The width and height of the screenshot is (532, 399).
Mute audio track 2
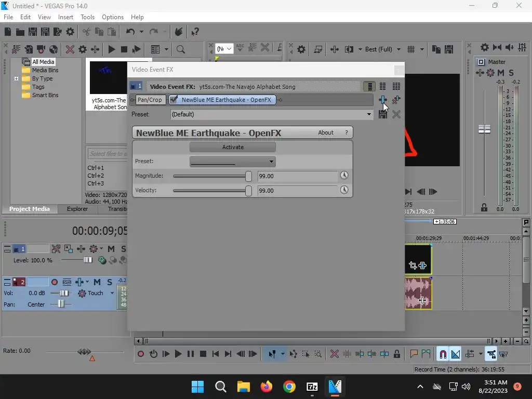click(97, 282)
